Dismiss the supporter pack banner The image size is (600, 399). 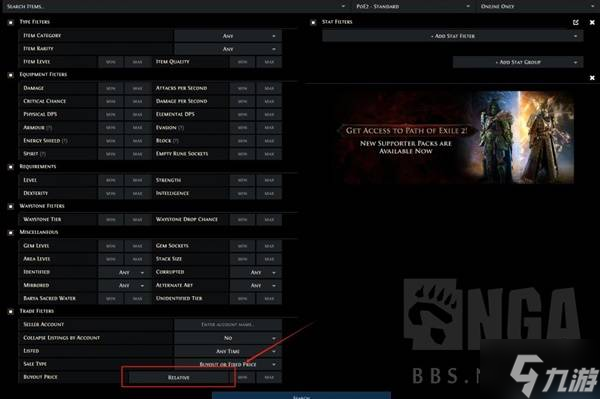(x=592, y=78)
